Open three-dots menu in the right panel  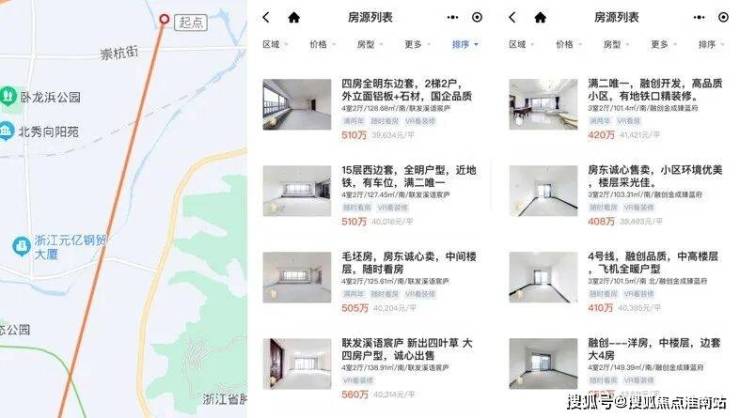pyautogui.click(x=699, y=17)
